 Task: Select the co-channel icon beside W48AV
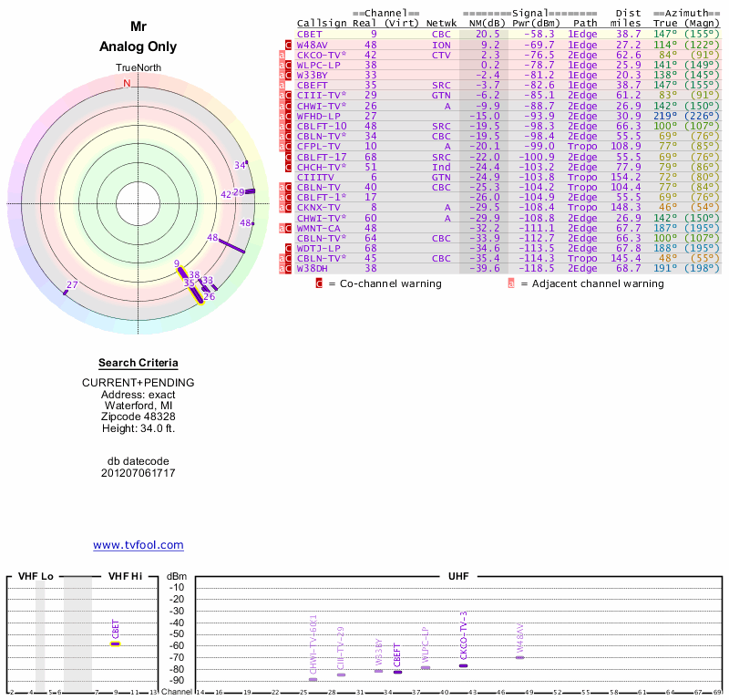coord(289,44)
